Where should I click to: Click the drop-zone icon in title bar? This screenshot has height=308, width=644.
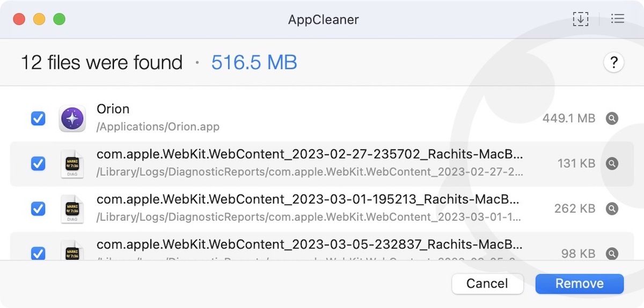click(581, 19)
